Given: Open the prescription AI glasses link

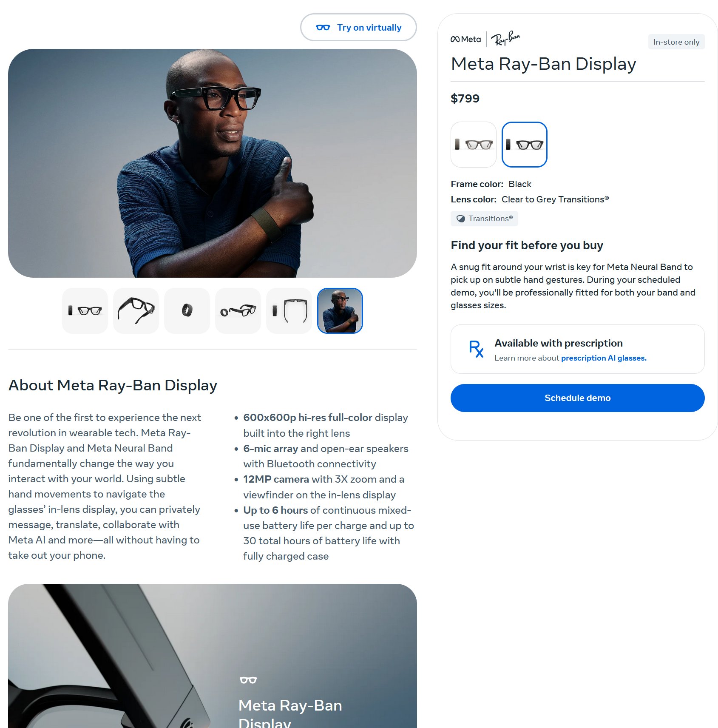Looking at the screenshot, I should tap(604, 358).
